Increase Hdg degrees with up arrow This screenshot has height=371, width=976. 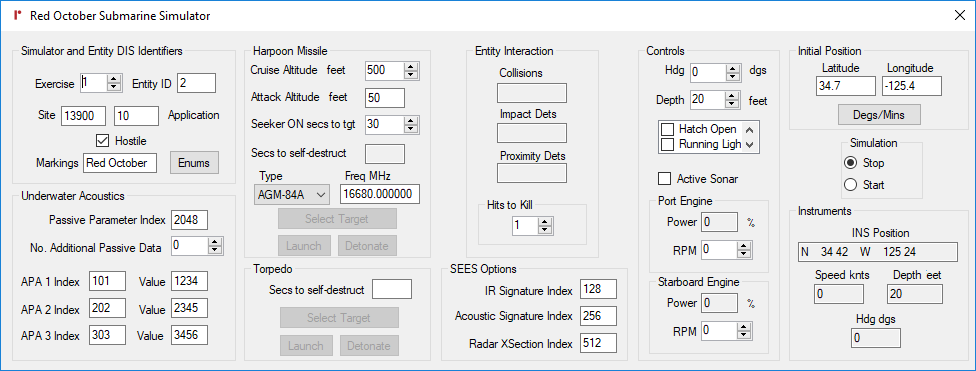(x=733, y=67)
